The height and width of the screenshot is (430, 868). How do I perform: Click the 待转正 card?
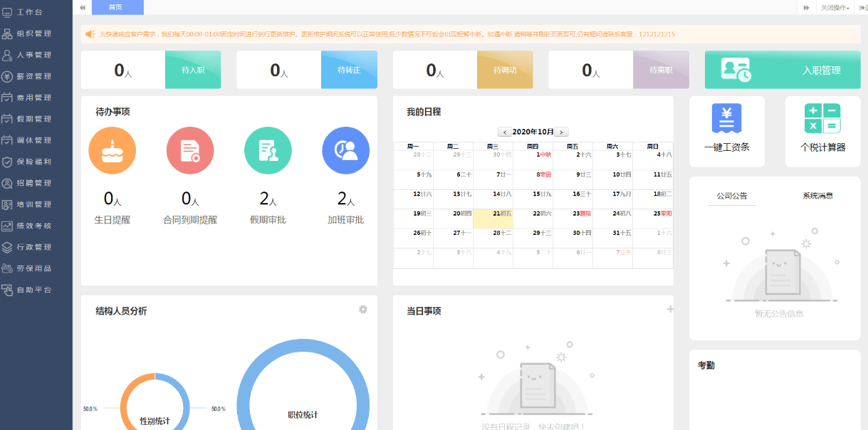[307, 70]
